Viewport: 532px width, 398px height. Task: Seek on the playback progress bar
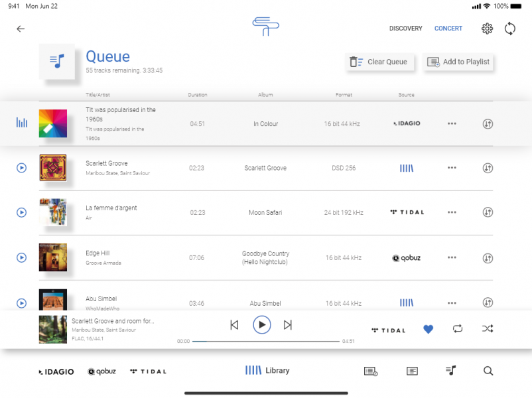click(x=265, y=341)
